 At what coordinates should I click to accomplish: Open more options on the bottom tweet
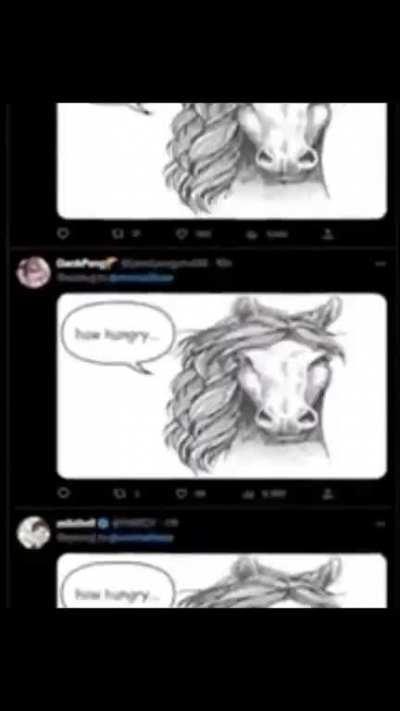point(380,524)
